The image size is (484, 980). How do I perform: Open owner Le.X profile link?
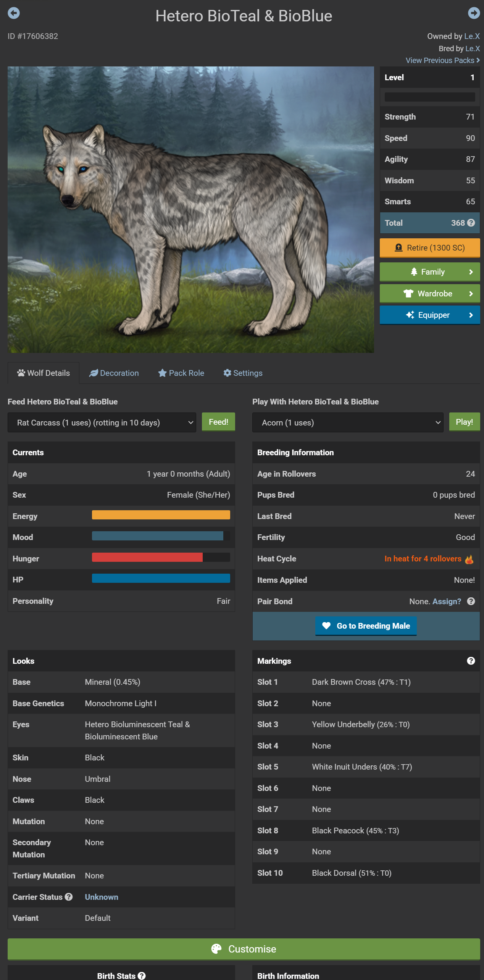click(472, 36)
